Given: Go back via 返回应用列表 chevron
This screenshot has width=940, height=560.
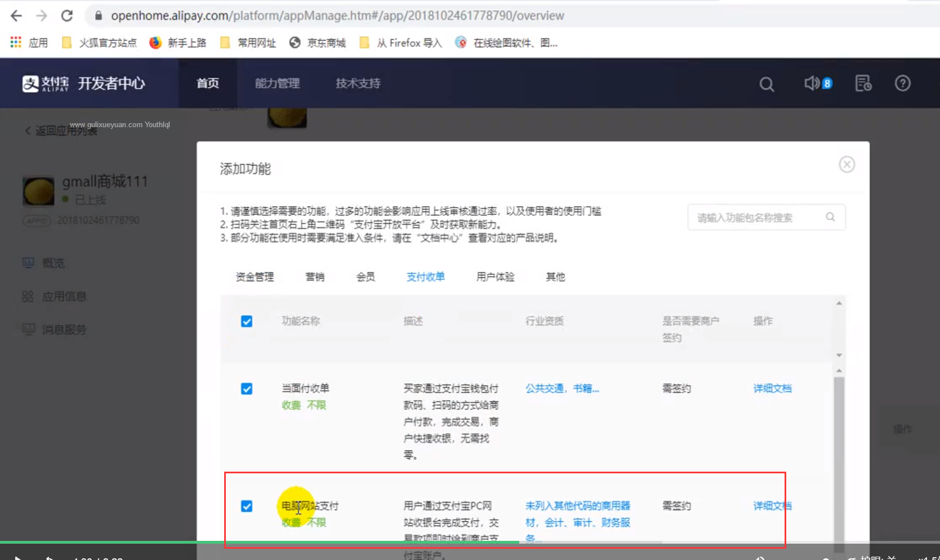Looking at the screenshot, I should 28,131.
